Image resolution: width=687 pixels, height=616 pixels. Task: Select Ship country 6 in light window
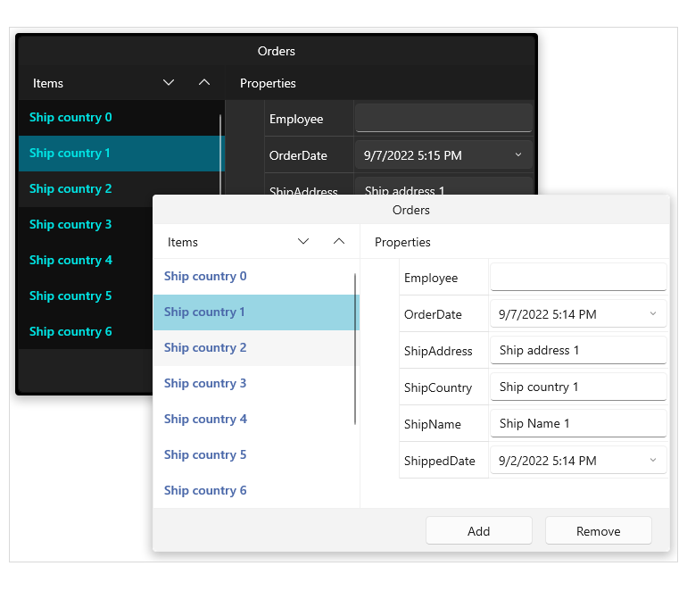pos(254,491)
